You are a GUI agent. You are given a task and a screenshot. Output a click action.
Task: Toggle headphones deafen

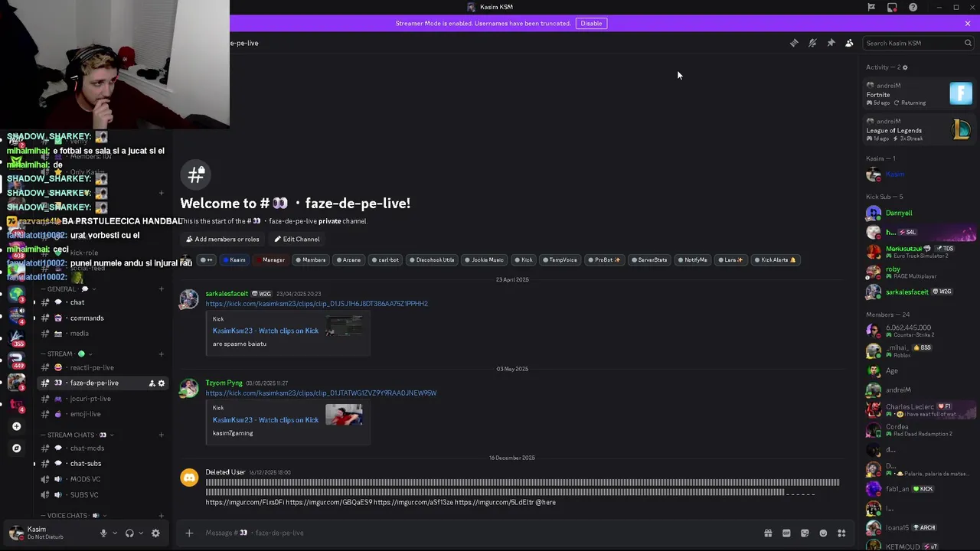tap(129, 533)
